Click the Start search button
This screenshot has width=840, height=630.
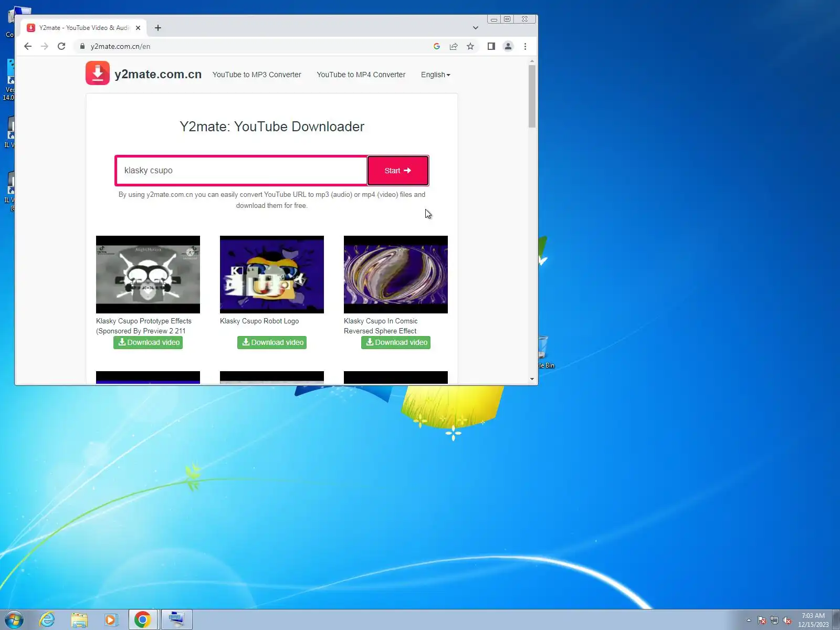point(398,171)
